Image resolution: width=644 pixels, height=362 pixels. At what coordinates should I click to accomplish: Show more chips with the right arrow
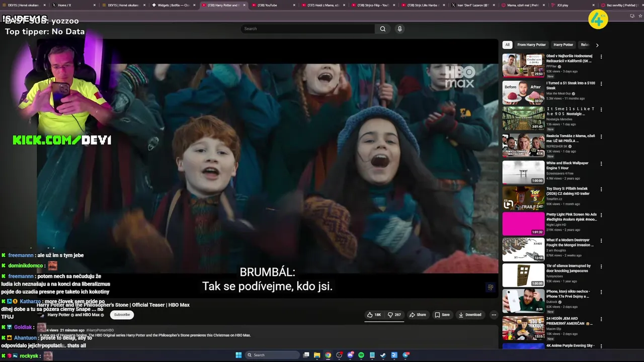pos(597,45)
